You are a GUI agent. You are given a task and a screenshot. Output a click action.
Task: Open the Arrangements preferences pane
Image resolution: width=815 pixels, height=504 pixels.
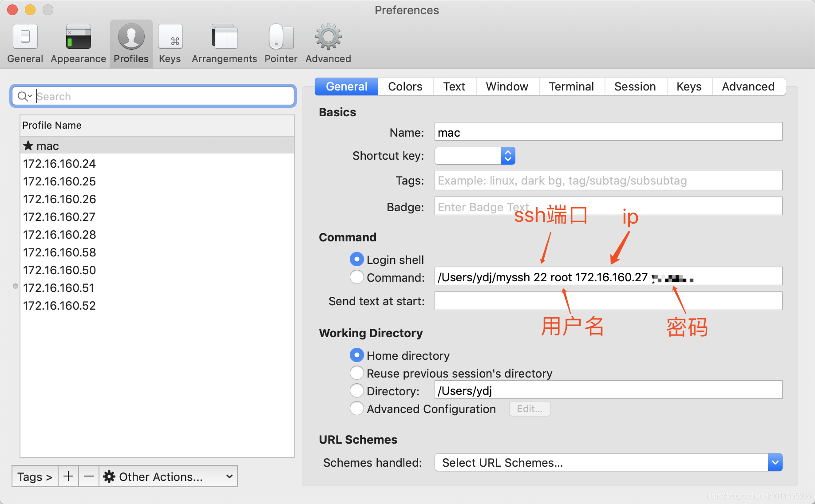pos(224,42)
